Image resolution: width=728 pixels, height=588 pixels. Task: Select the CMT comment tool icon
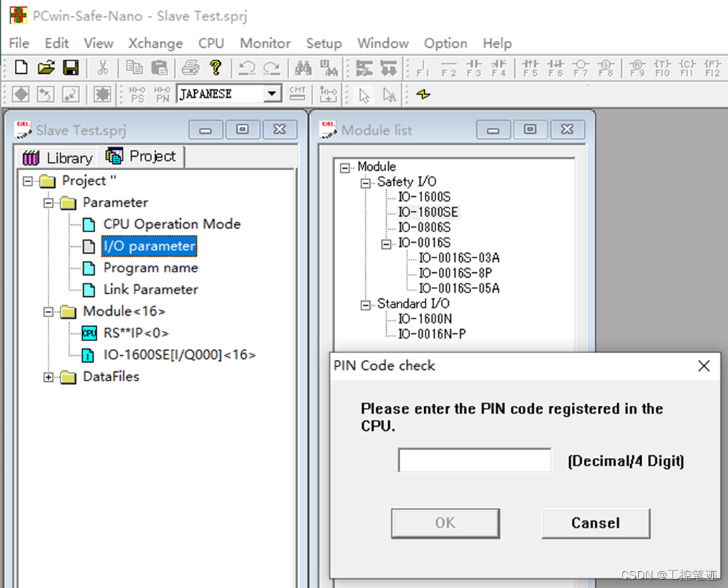[x=297, y=94]
